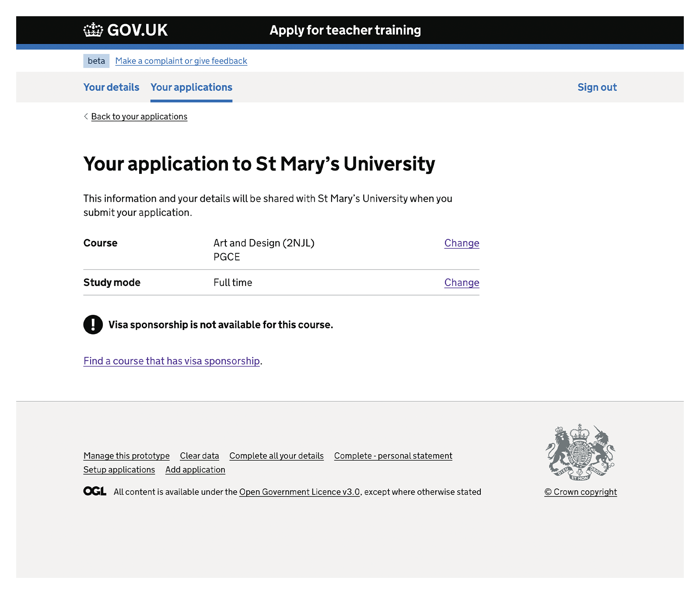Click the OGL licence logo
Screen dimensions: 700x595
95,491
